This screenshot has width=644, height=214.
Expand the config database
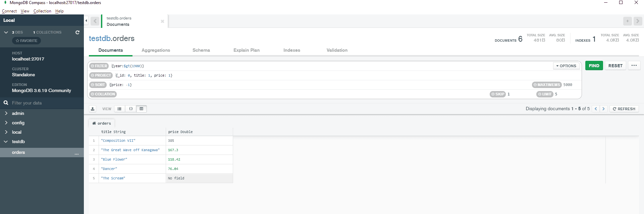click(6, 123)
